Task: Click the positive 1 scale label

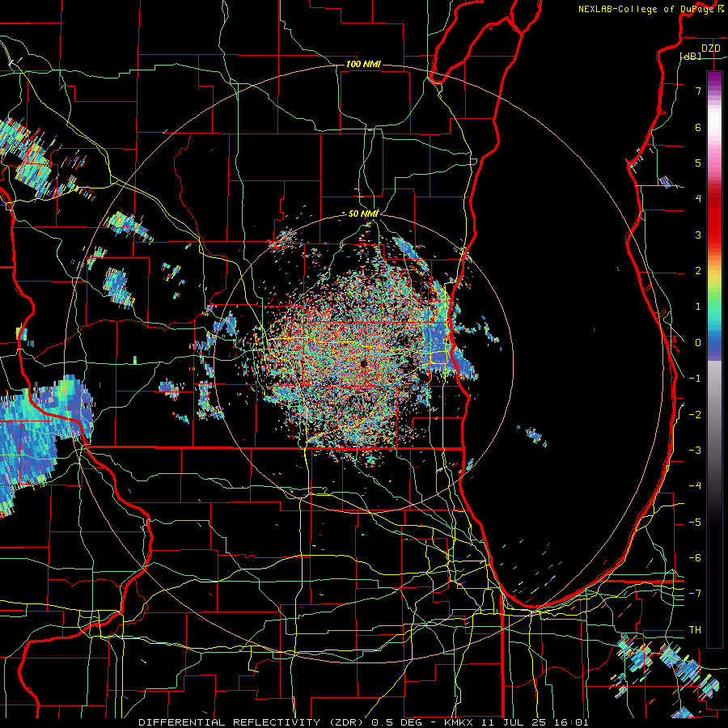Action: 698,307
